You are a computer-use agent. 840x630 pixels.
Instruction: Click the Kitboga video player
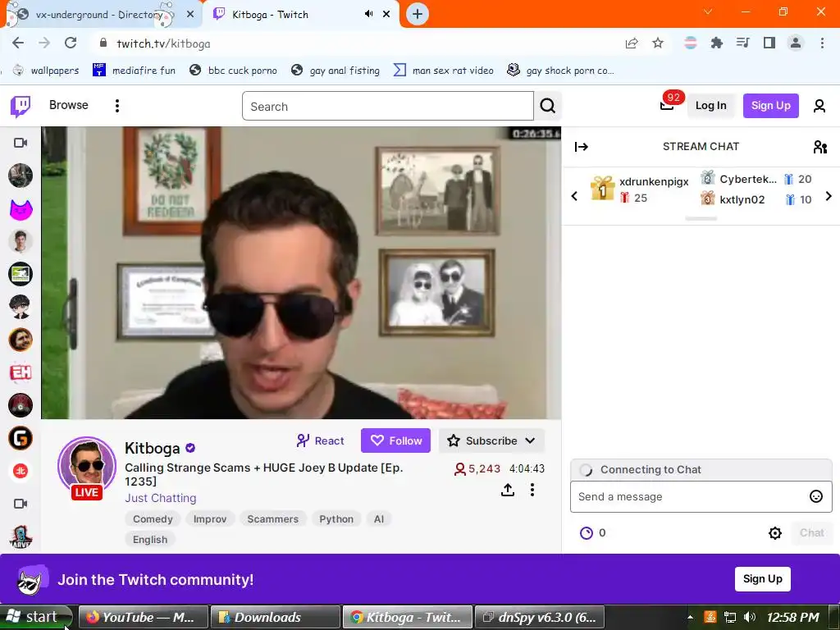[301, 272]
